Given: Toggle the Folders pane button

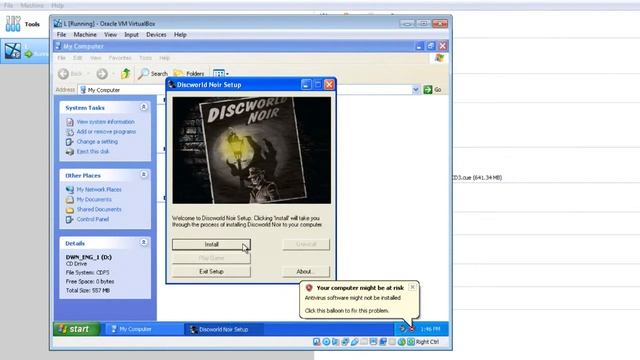Looking at the screenshot, I should click(x=189, y=74).
